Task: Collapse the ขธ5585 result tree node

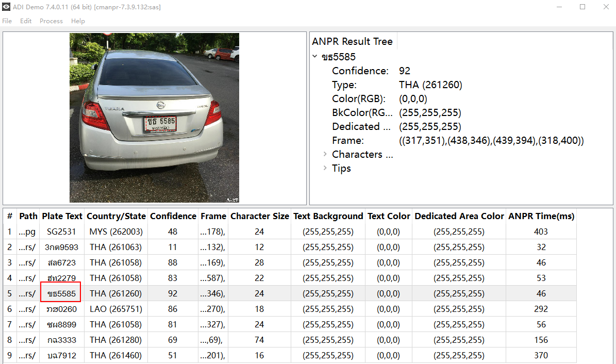Action: click(x=314, y=56)
